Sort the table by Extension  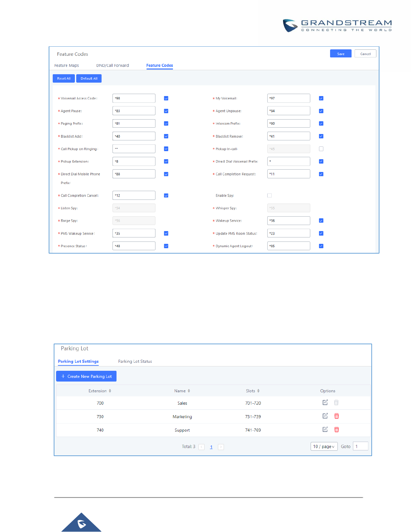tap(110, 391)
